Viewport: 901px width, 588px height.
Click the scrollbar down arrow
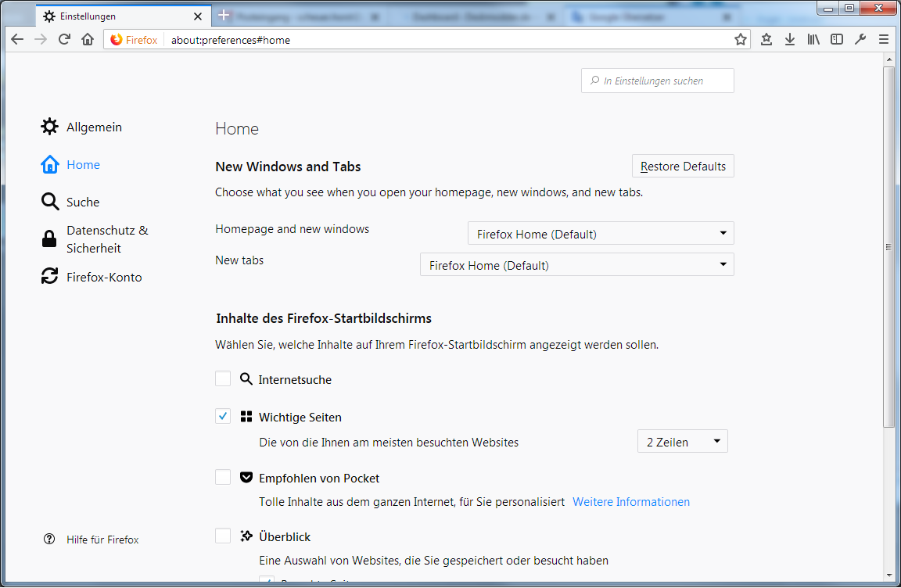point(889,575)
